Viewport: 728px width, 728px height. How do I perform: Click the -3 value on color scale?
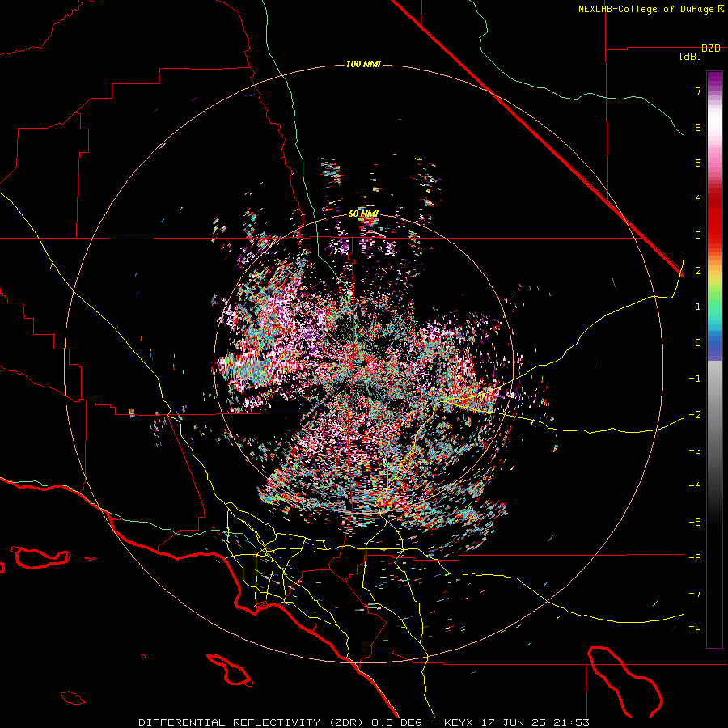pos(695,450)
